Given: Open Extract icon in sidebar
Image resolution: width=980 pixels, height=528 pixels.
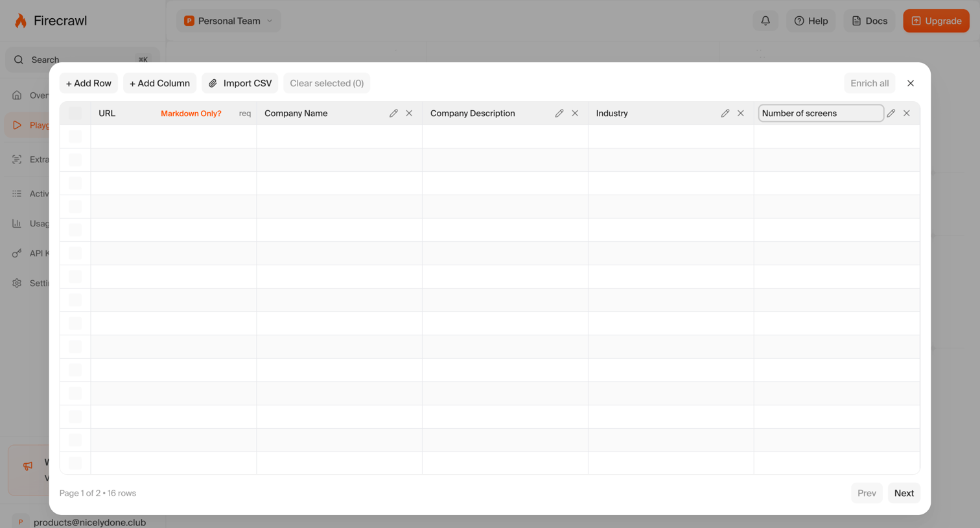Looking at the screenshot, I should pos(17,159).
